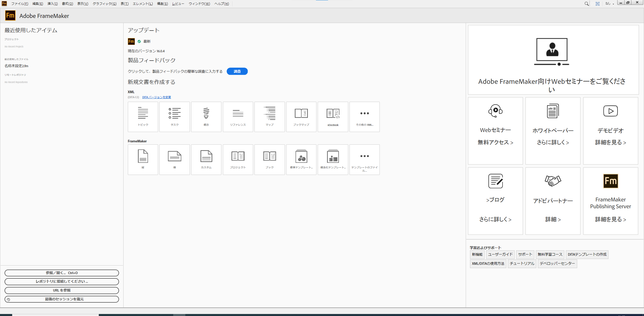The width and height of the screenshot is (644, 316).
Task: Open その他の XML more options tile
Action: click(x=365, y=117)
